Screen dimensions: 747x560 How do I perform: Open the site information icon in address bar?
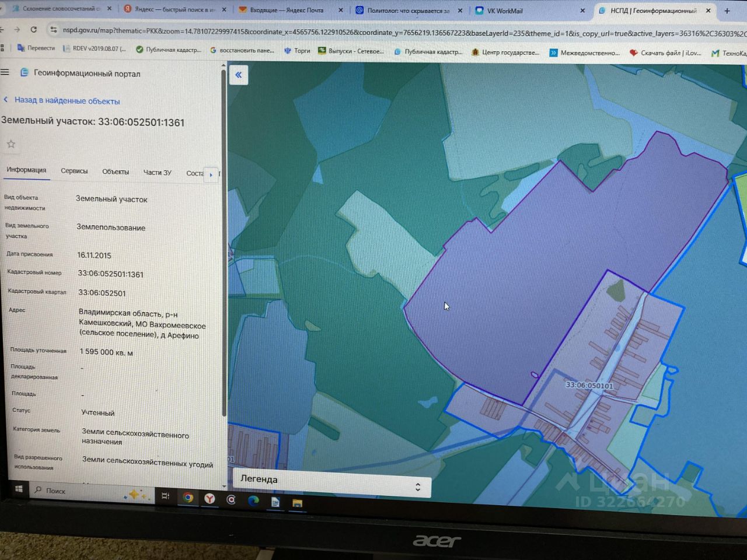pyautogui.click(x=53, y=30)
